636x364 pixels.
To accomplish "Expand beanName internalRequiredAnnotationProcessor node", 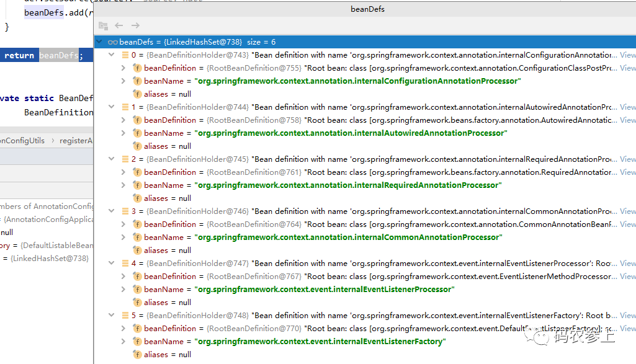I will pos(123,185).
